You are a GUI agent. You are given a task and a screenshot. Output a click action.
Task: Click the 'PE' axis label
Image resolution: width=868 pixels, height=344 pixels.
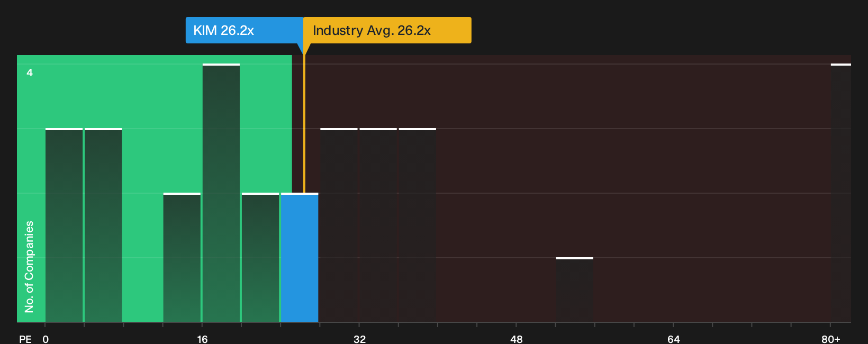pyautogui.click(x=25, y=339)
